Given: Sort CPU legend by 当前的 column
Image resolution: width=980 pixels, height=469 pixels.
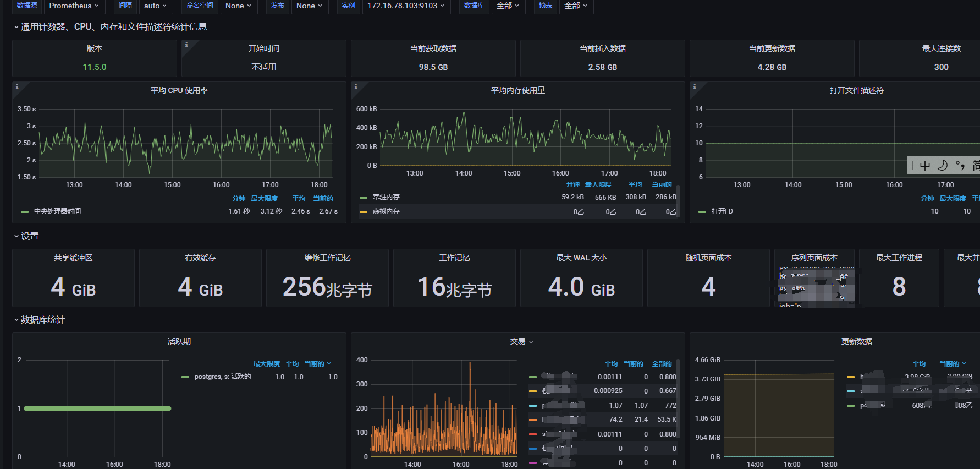Looking at the screenshot, I should click(323, 198).
